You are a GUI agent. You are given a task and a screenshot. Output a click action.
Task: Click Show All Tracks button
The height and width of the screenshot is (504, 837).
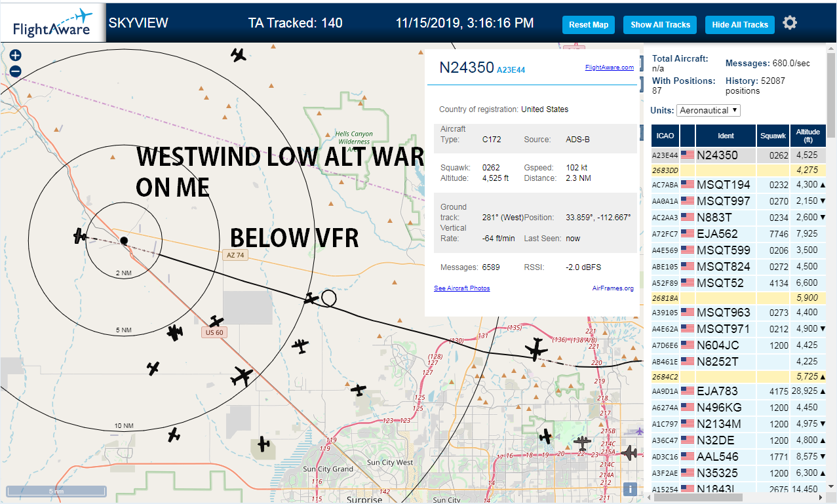660,25
